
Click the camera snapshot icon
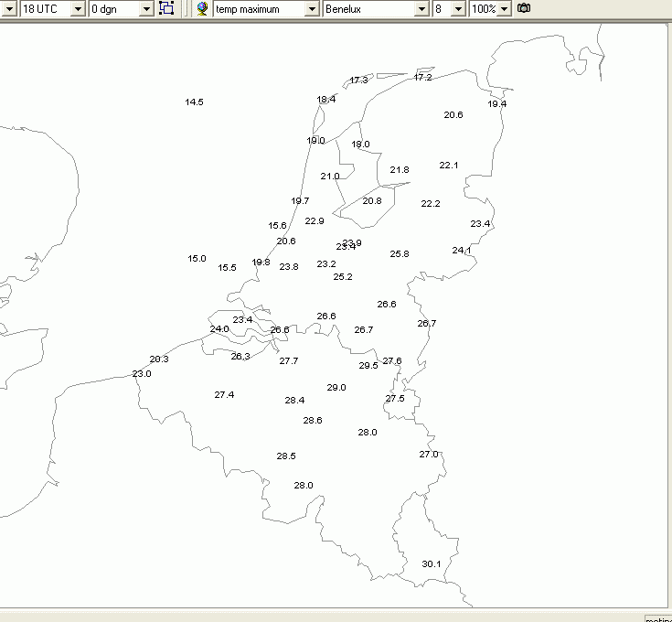pos(524,8)
